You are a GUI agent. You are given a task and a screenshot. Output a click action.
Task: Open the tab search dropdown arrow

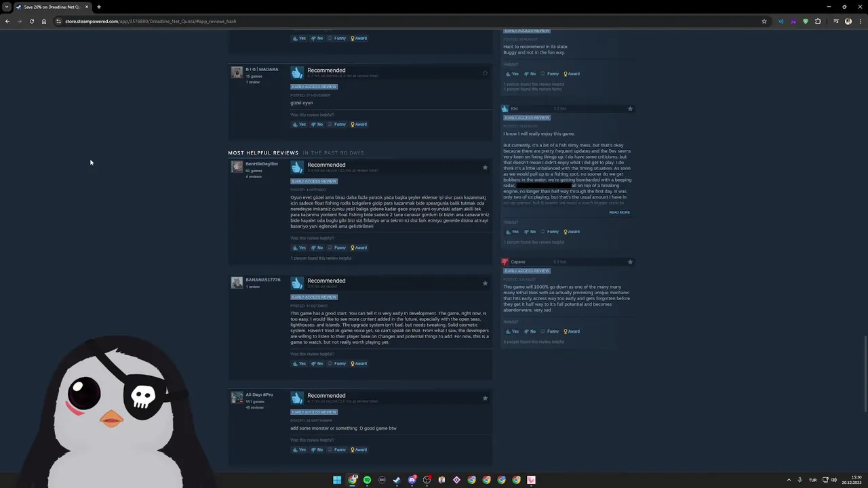(6, 7)
